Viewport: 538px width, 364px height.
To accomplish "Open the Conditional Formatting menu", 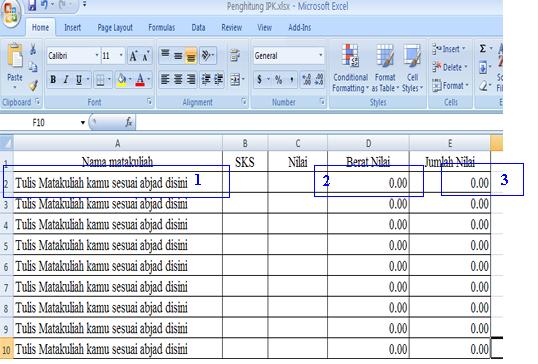I will click(350, 68).
